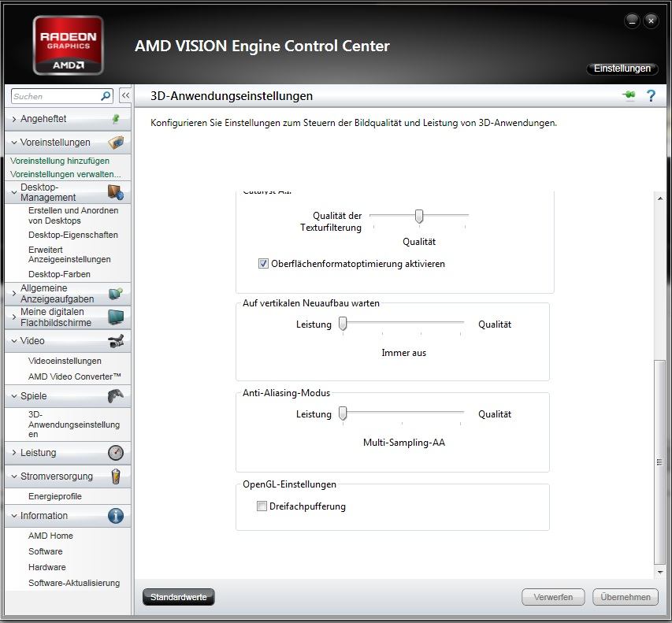Viewport: 672px width, 623px height.
Task: Expand Allgemeine Anzeigeaufgaben section
Action: click(14, 294)
